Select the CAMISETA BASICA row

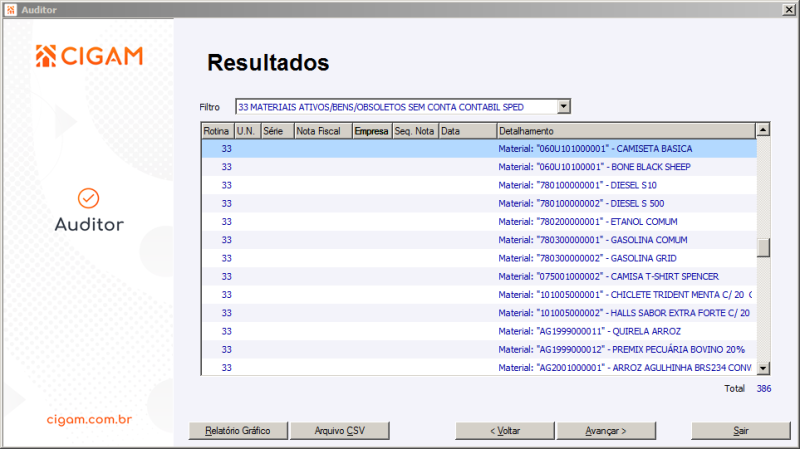[479, 148]
